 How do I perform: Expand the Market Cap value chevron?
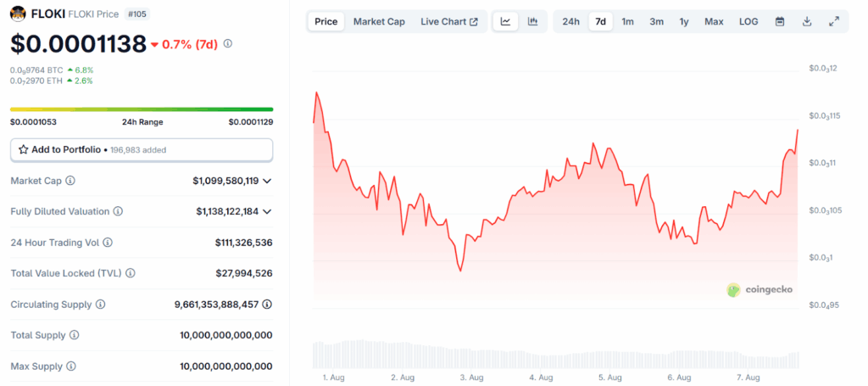coord(267,181)
